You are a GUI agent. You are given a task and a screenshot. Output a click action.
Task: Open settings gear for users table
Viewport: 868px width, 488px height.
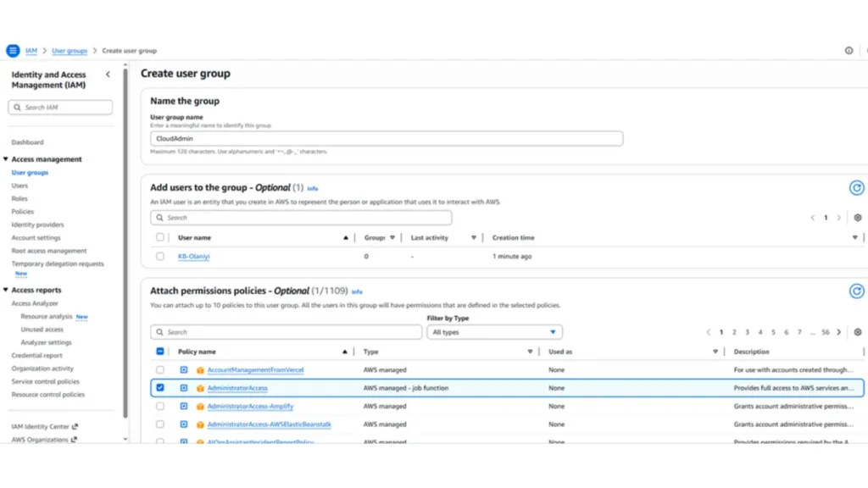pyautogui.click(x=857, y=218)
